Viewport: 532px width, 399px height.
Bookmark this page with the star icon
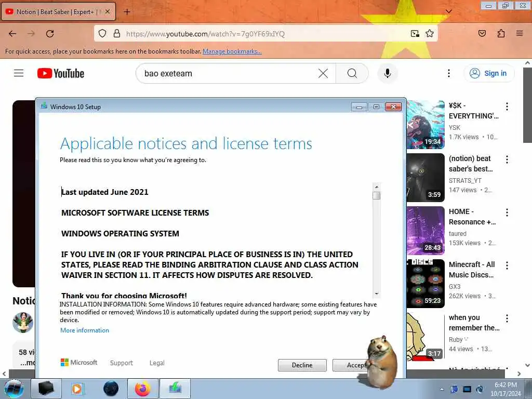point(430,34)
